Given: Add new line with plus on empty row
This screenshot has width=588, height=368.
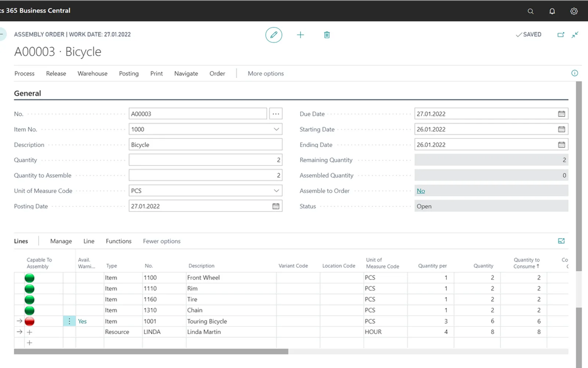Looking at the screenshot, I should pos(29,343).
